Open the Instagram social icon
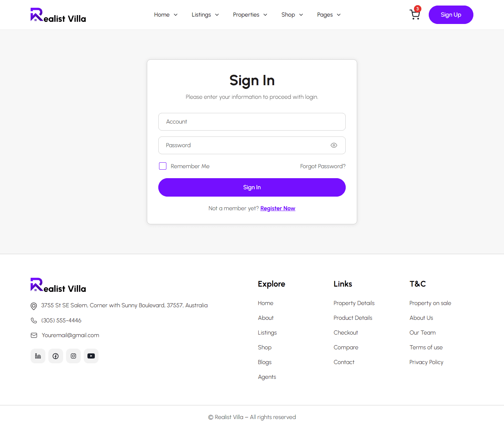504x429 pixels. [x=73, y=356]
